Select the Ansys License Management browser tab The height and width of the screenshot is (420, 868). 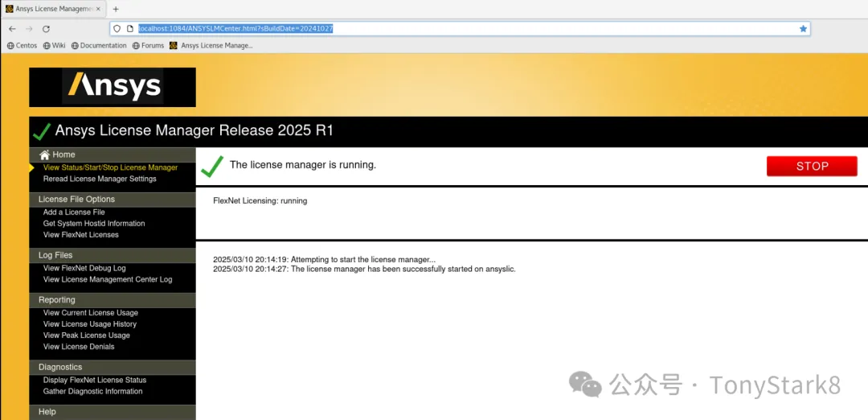click(x=52, y=9)
